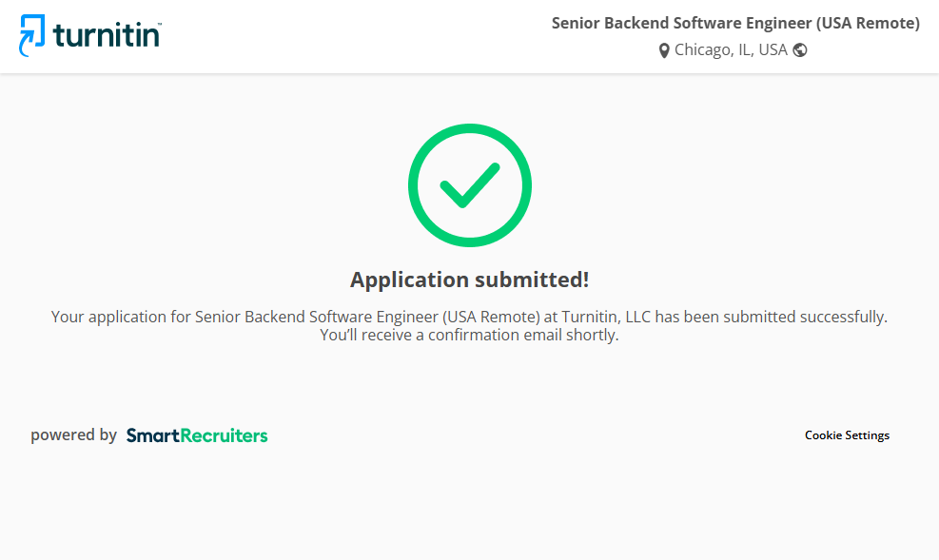Click 'You'll receive a confirmation email shortly' line

469,335
